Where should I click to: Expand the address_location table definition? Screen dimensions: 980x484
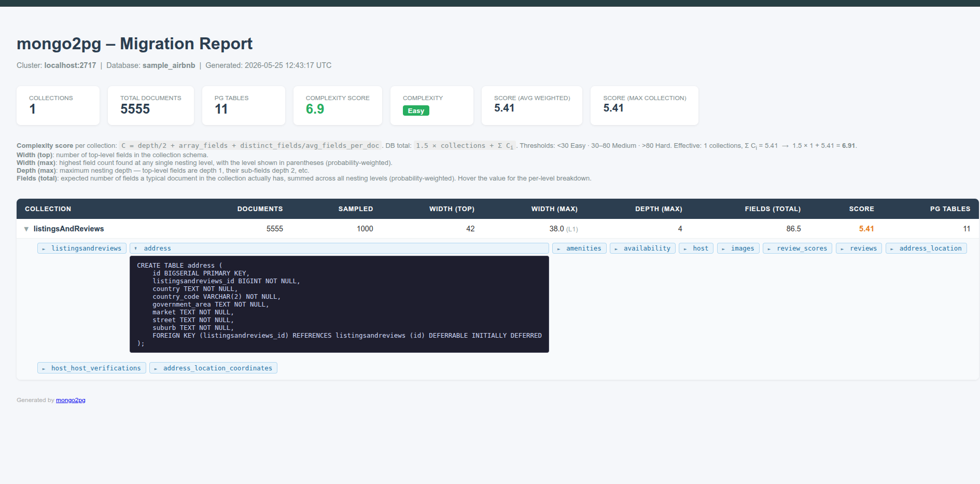pos(926,248)
